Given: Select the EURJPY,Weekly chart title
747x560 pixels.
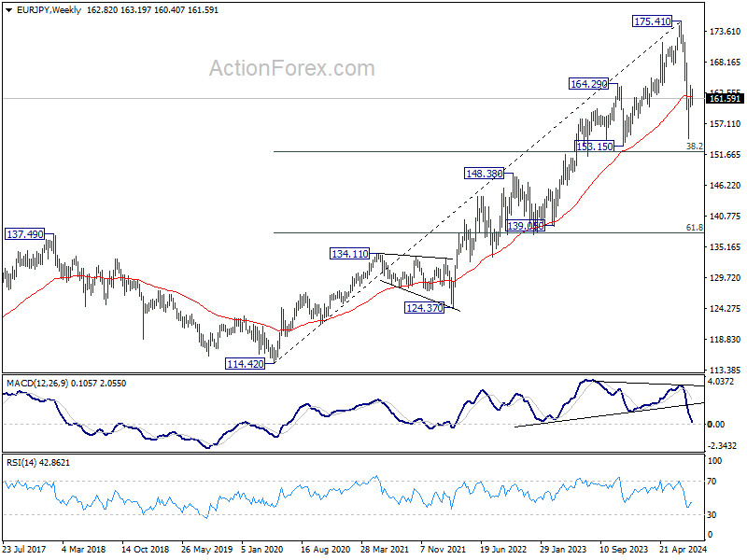Looking at the screenshot, I should click(49, 10).
